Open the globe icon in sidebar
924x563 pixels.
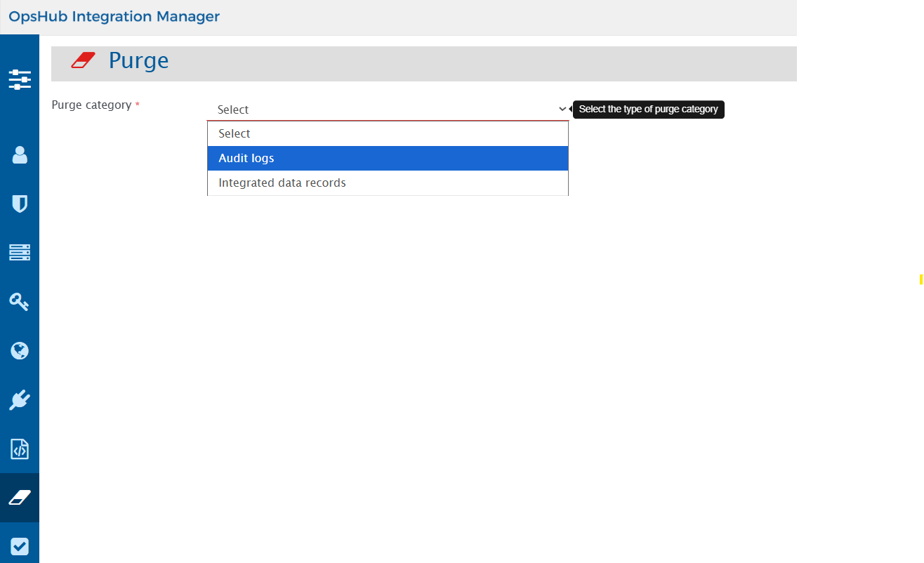coord(20,351)
